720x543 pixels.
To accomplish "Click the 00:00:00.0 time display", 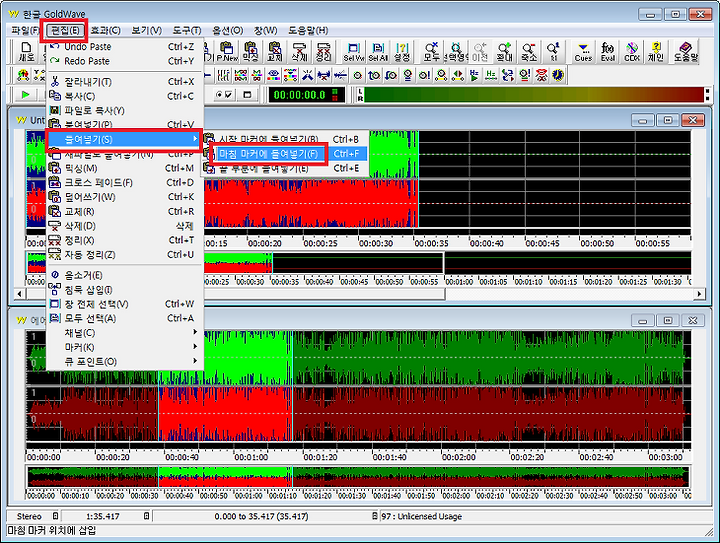I will pos(306,95).
